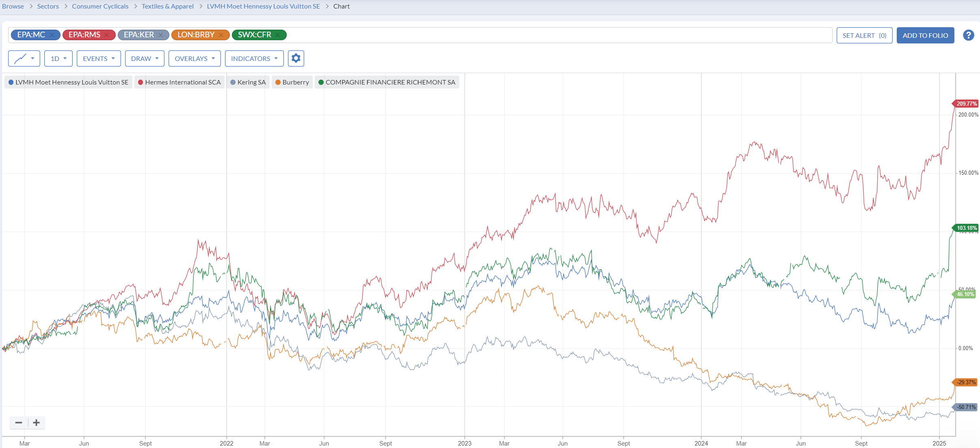Expand the OVERLAYS dropdown
Image resolution: width=980 pixels, height=448 pixels.
(195, 58)
